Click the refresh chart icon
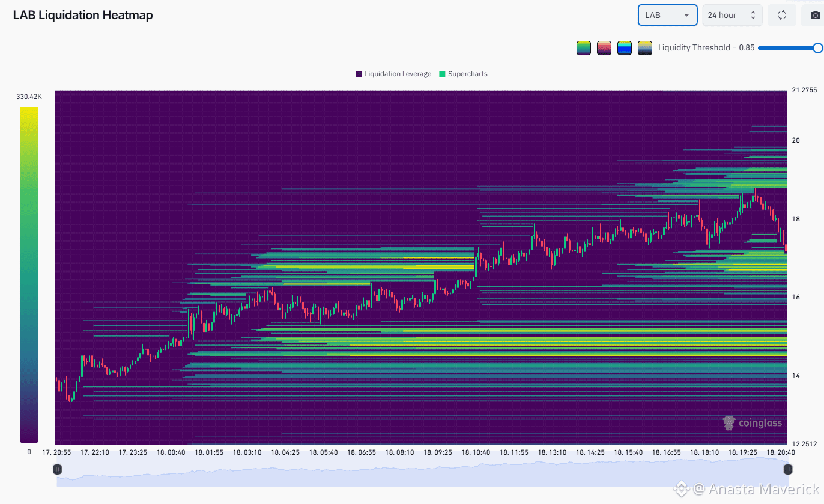Screen dimensions: 824x504 [x=782, y=15]
